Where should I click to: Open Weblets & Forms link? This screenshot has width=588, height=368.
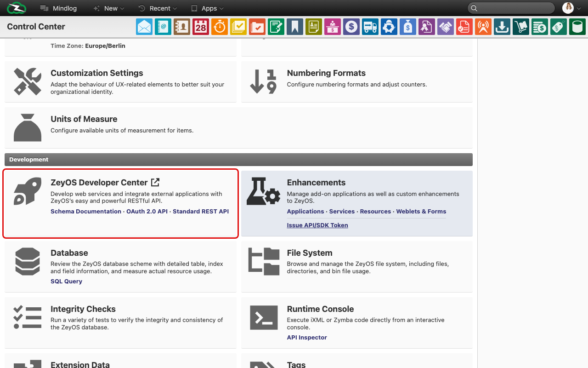[x=421, y=212]
